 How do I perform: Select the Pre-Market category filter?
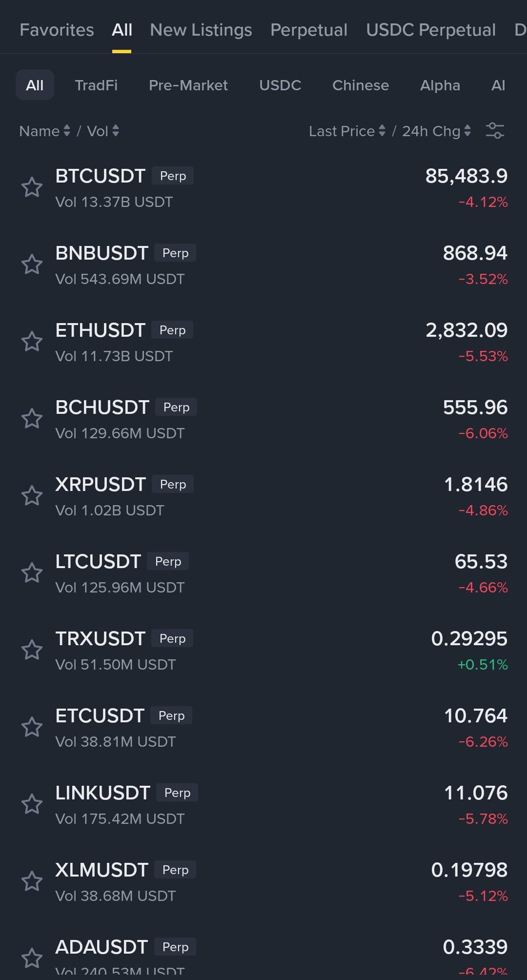188,85
